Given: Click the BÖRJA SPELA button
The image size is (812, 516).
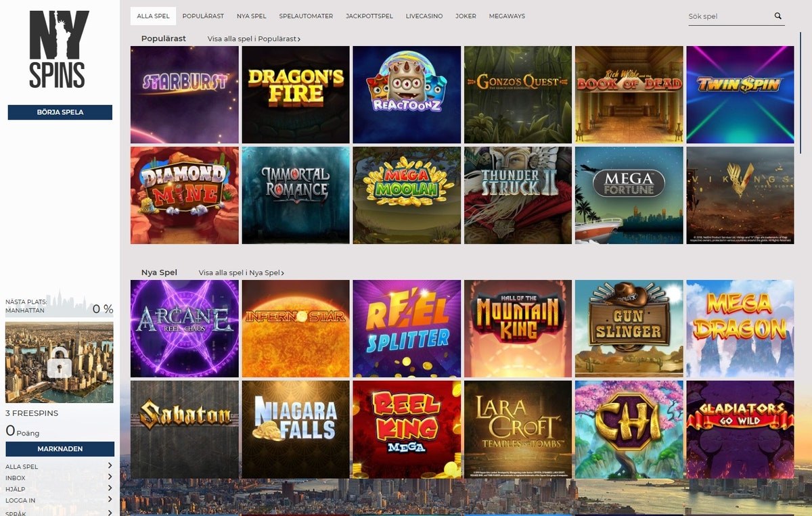Looking at the screenshot, I should (60, 112).
